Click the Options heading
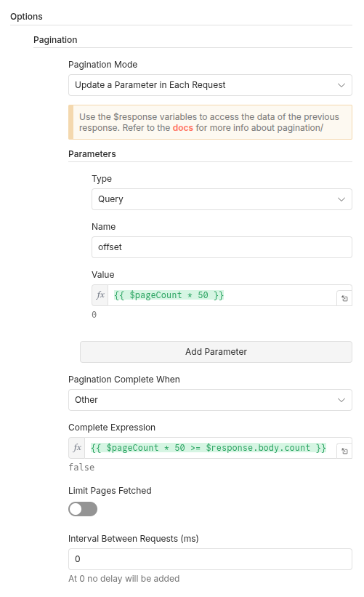The height and width of the screenshot is (597, 364). 26,17
